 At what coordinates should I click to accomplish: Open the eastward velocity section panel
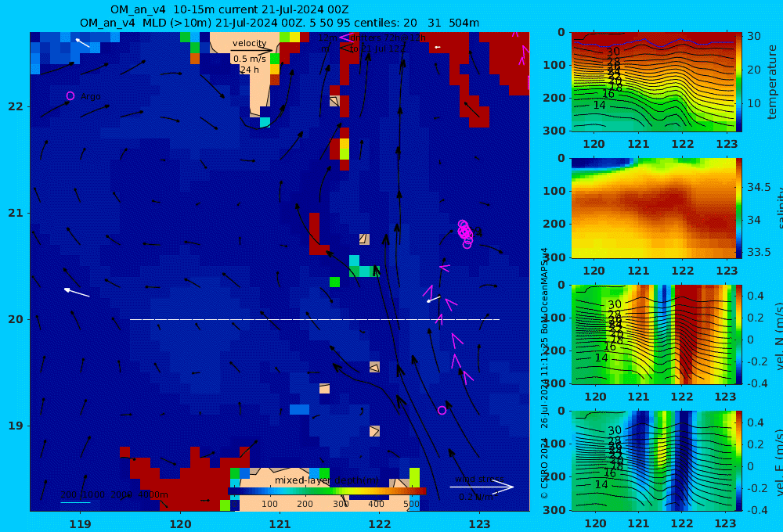[653, 461]
